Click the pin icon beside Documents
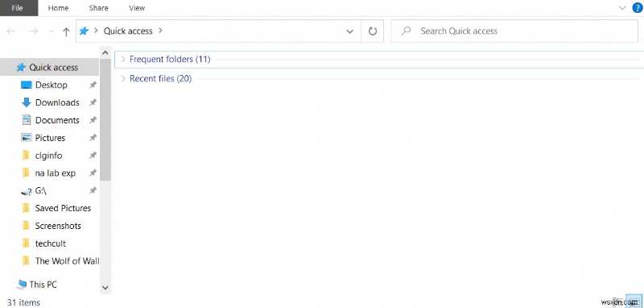Viewport: 644px width, 308px height. (93, 120)
